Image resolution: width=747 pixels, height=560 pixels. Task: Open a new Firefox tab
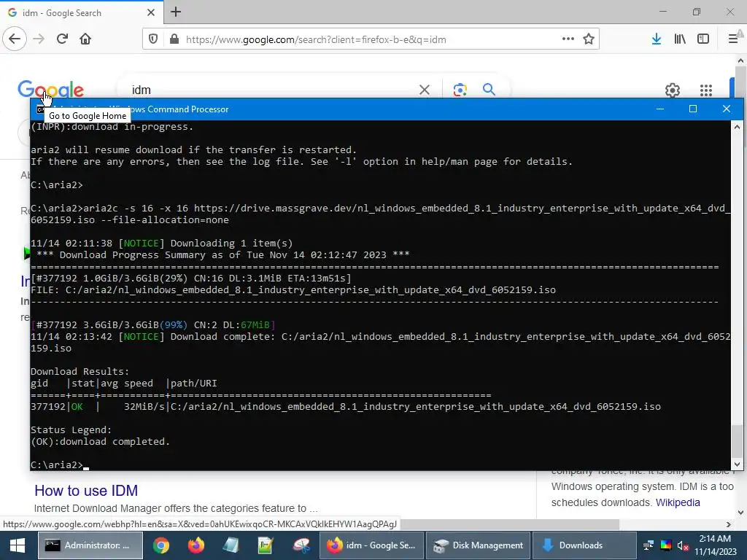176,12
